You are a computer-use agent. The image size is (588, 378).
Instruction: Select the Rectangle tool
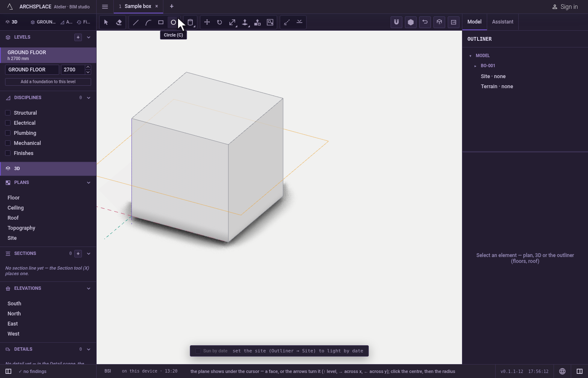pos(161,22)
